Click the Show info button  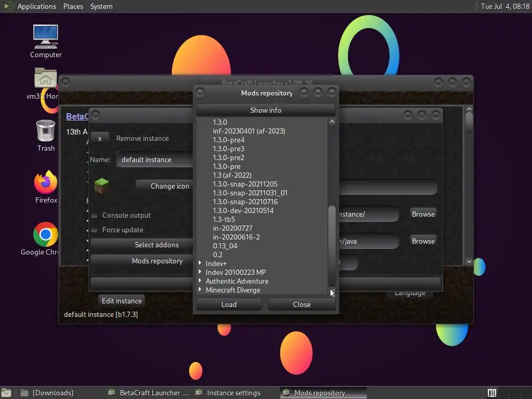265,110
